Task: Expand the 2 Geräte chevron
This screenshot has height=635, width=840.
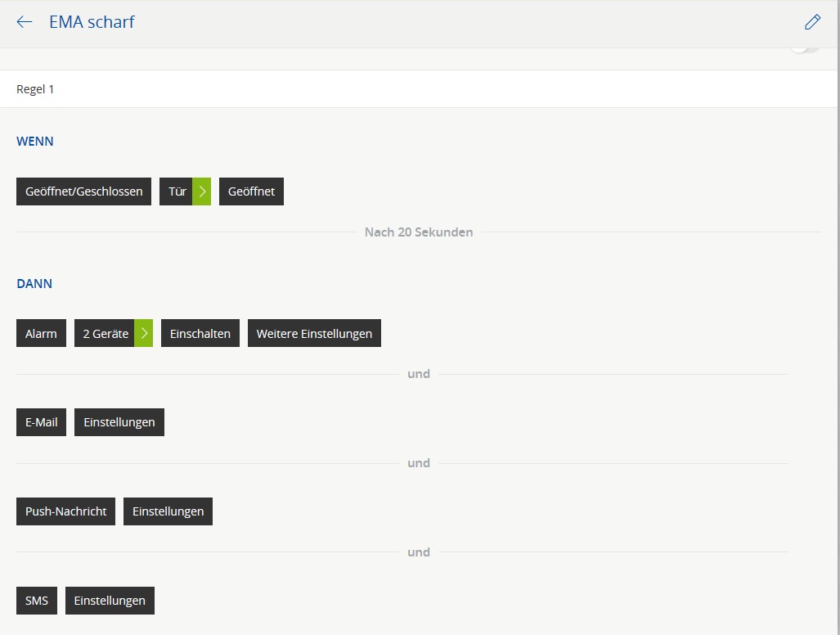Action: click(x=144, y=333)
